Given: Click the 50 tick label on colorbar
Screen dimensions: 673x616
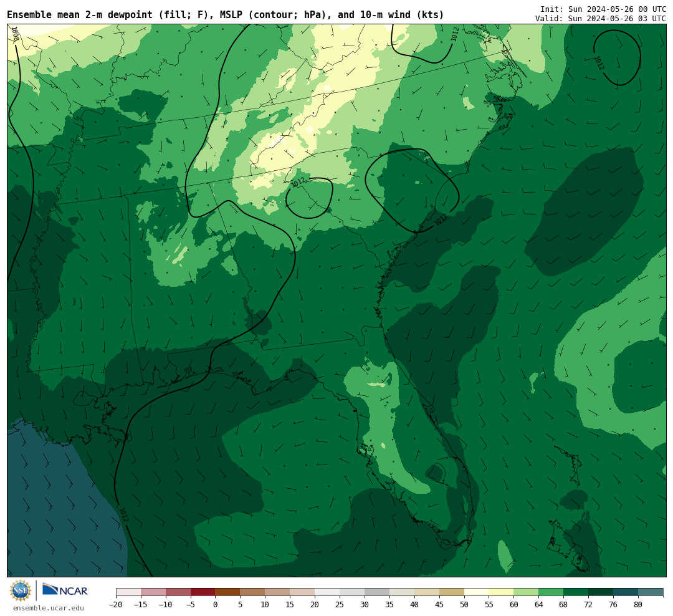Looking at the screenshot, I should click(464, 605).
